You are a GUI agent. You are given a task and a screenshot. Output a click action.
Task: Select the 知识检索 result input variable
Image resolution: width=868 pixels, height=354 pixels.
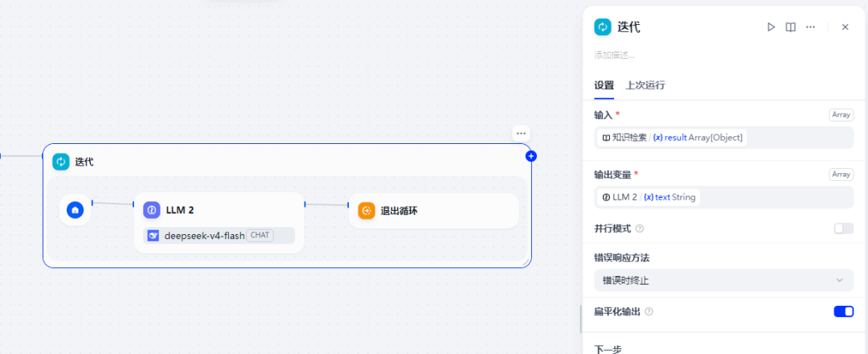point(672,138)
